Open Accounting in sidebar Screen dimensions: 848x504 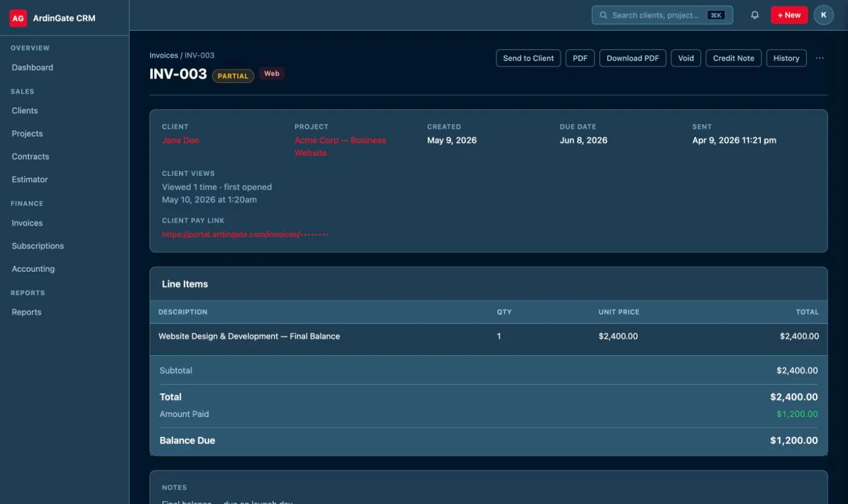(x=33, y=268)
